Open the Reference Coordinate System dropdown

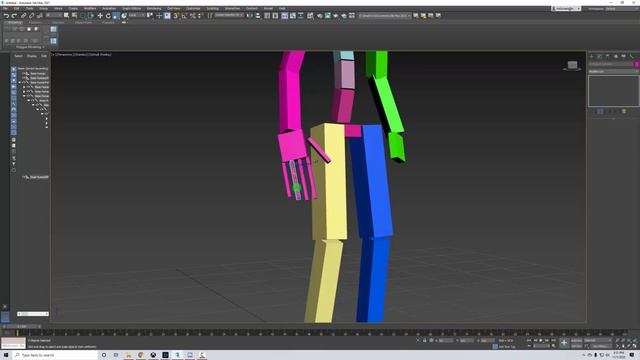coord(137,15)
